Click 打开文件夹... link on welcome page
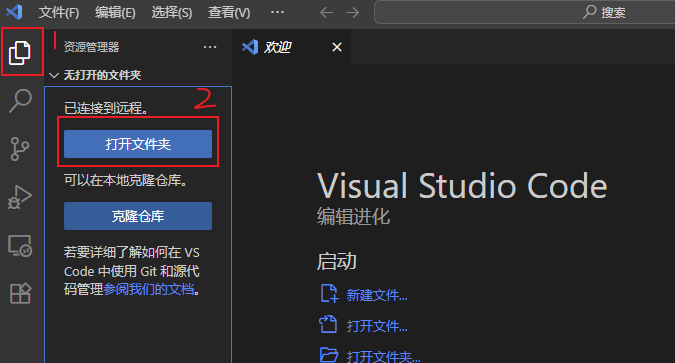675x363 pixels. click(x=383, y=357)
